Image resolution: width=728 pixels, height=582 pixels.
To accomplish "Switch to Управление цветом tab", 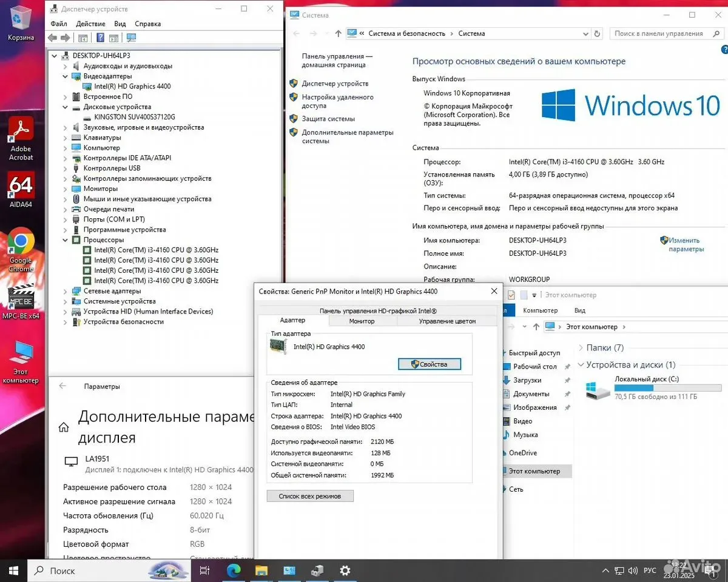I will [447, 321].
